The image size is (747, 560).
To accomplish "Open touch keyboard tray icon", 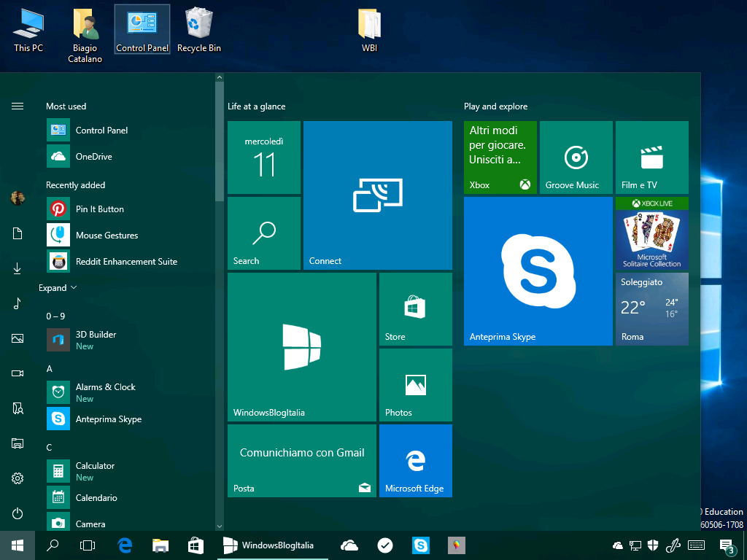I will pos(697,545).
